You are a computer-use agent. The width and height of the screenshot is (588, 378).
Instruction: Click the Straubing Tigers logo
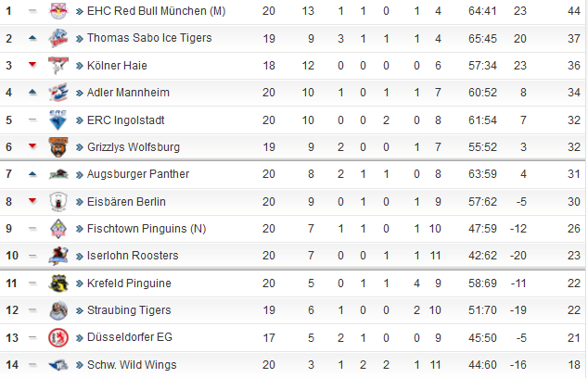(58, 310)
